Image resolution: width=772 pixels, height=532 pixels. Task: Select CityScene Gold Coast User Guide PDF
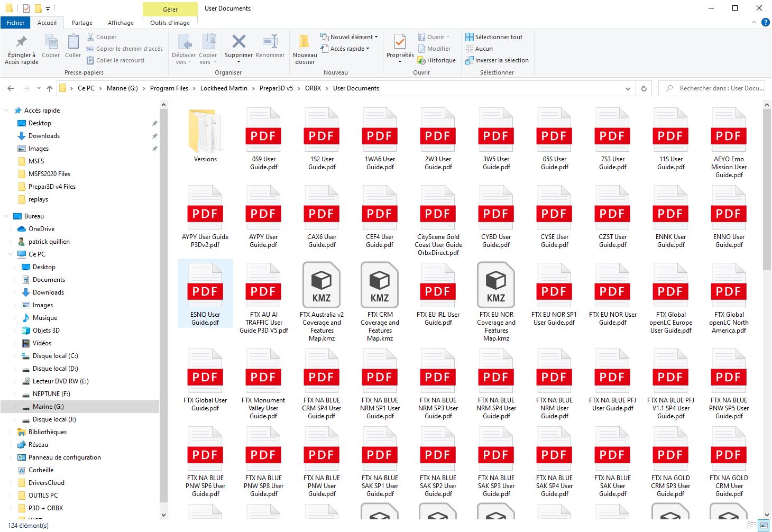[x=438, y=221]
